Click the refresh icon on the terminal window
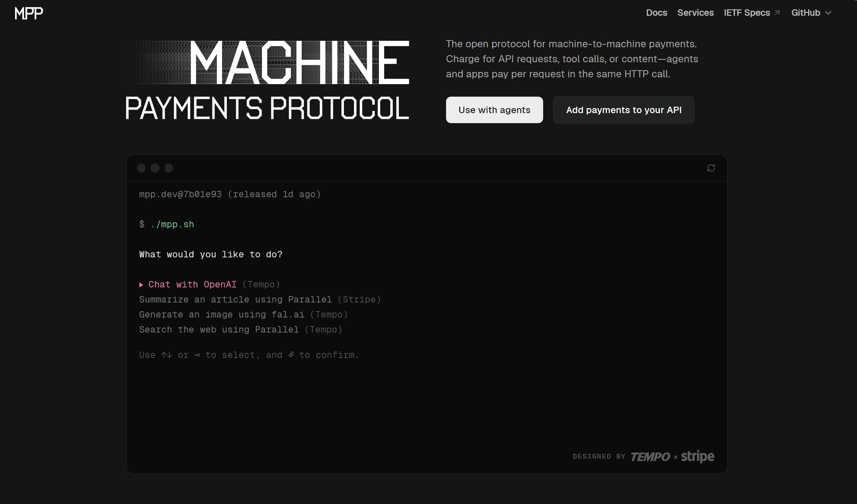 click(x=711, y=168)
